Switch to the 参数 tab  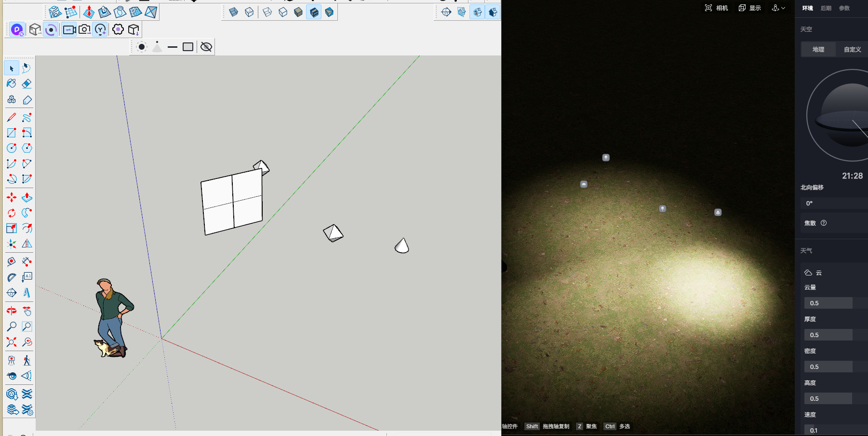pos(844,8)
